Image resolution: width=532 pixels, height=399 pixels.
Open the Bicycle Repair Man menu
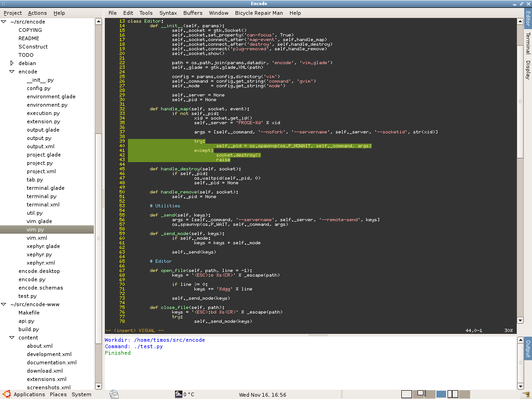coord(259,13)
